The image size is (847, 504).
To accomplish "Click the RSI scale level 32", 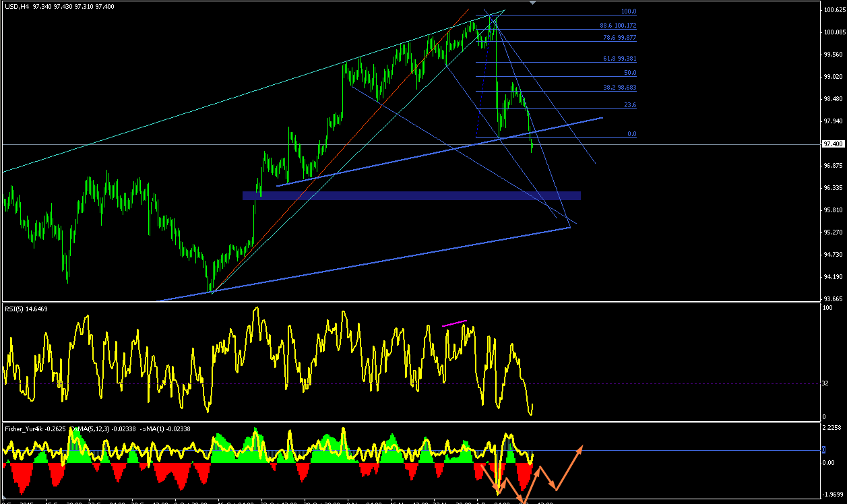I will pos(826,383).
